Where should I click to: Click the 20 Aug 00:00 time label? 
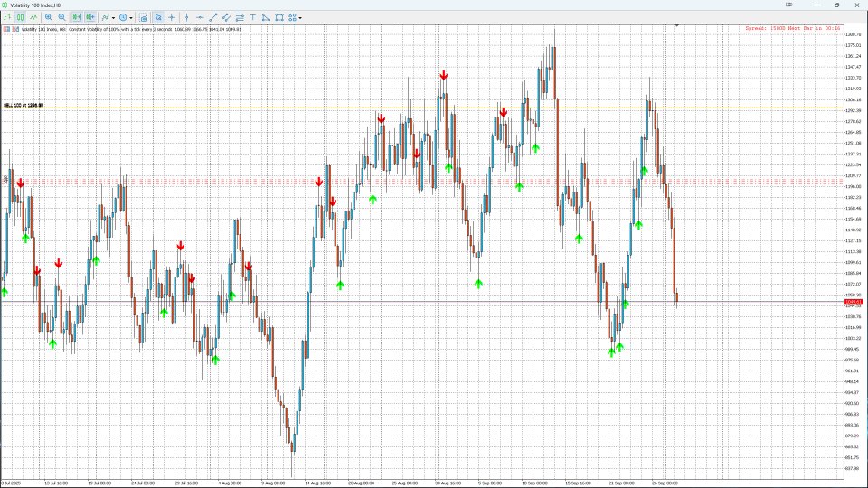(x=361, y=483)
